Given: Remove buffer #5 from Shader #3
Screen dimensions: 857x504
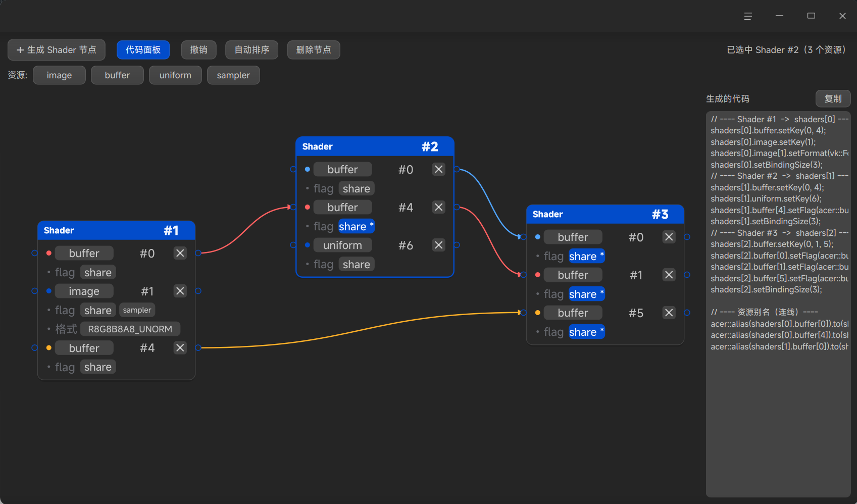Looking at the screenshot, I should 669,313.
